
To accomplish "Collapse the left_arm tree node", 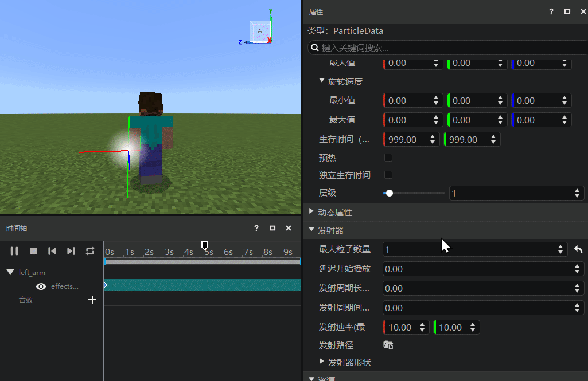I will click(x=10, y=272).
